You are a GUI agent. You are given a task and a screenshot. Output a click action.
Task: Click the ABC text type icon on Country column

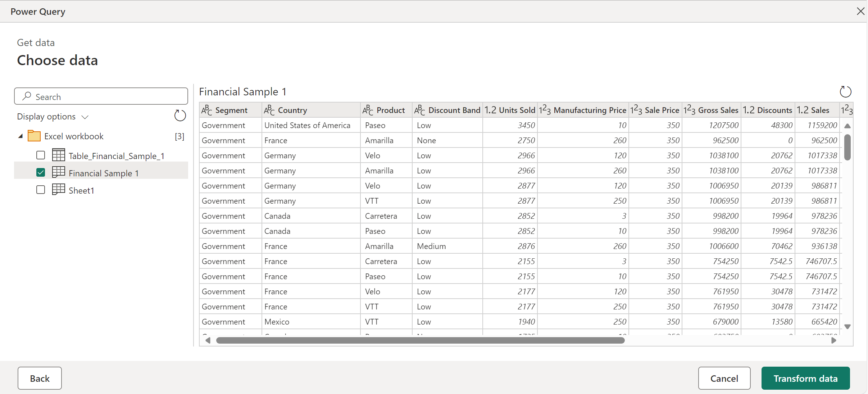[x=269, y=110]
